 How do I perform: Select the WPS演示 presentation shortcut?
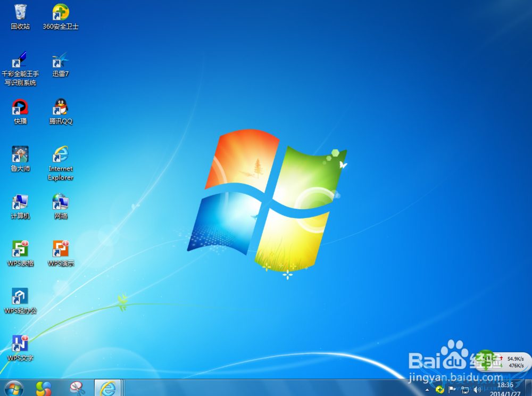click(x=61, y=250)
